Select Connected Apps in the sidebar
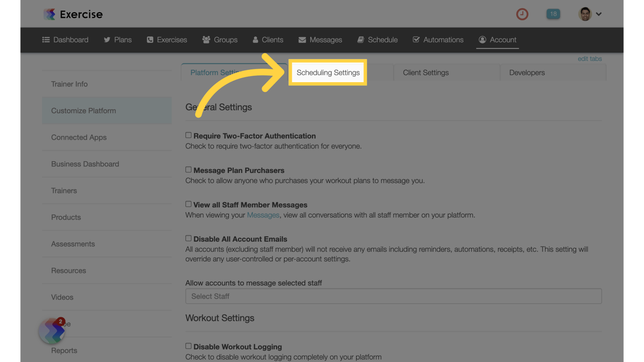 click(79, 137)
